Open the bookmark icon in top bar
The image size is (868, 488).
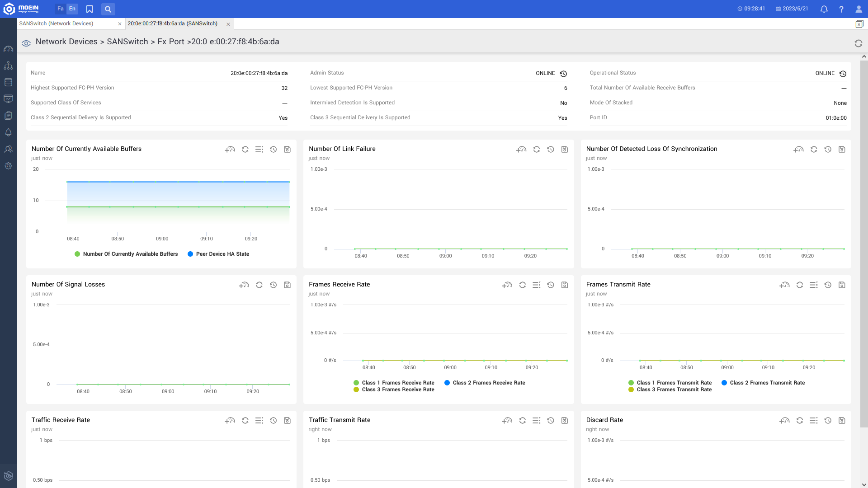(x=90, y=9)
